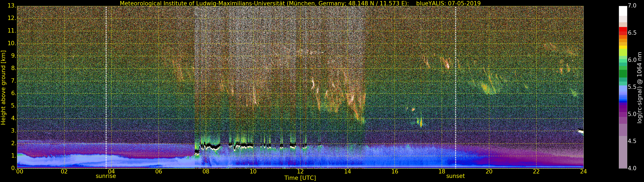Click the 'Meteorological Institute of Ludwig-Maximilians-Universität' title text
Viewport: 644px width, 182px height.
tap(203, 3)
